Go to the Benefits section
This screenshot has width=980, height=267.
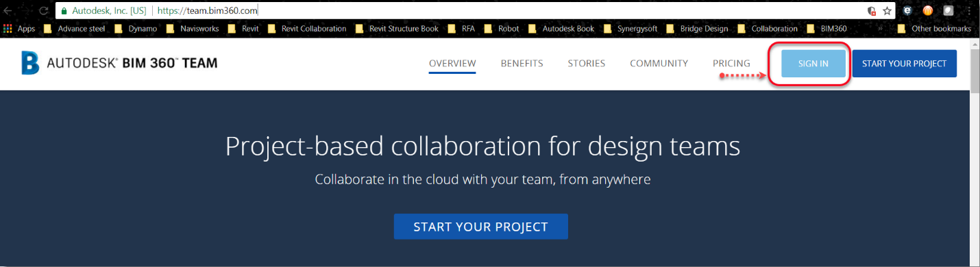coord(522,64)
